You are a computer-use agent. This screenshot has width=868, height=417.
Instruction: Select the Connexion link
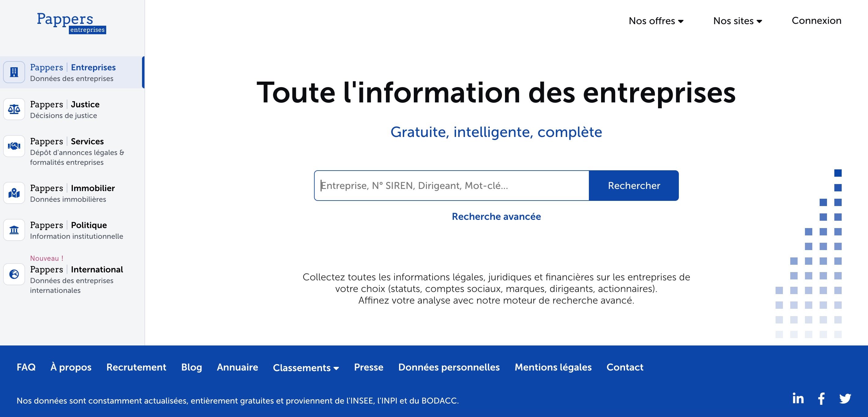pyautogui.click(x=817, y=20)
